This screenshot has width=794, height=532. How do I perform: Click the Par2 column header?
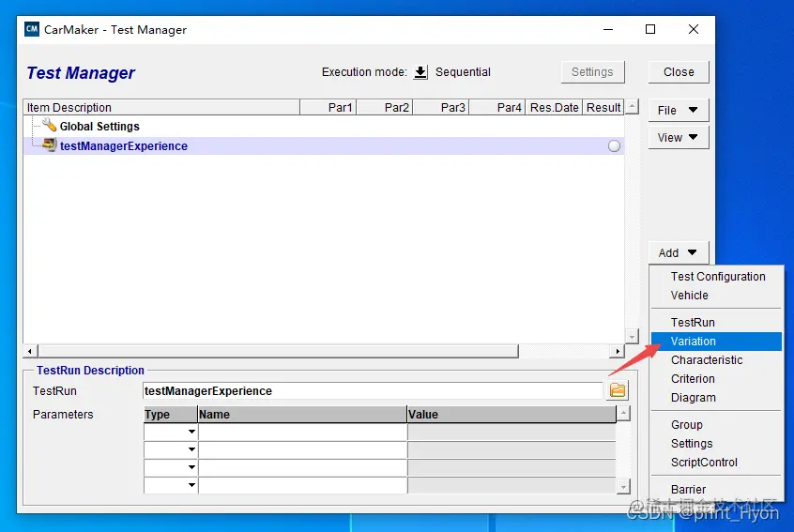click(x=385, y=107)
